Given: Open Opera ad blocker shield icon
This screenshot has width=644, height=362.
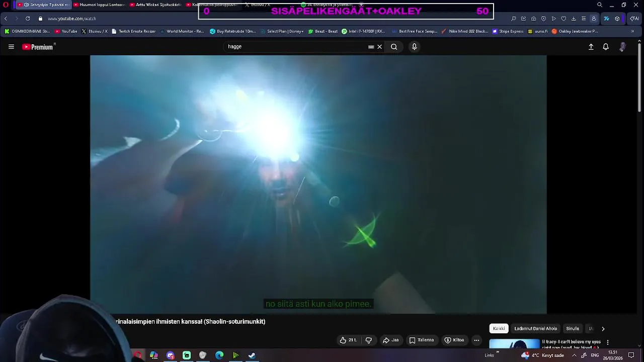Looking at the screenshot, I should point(543,19).
